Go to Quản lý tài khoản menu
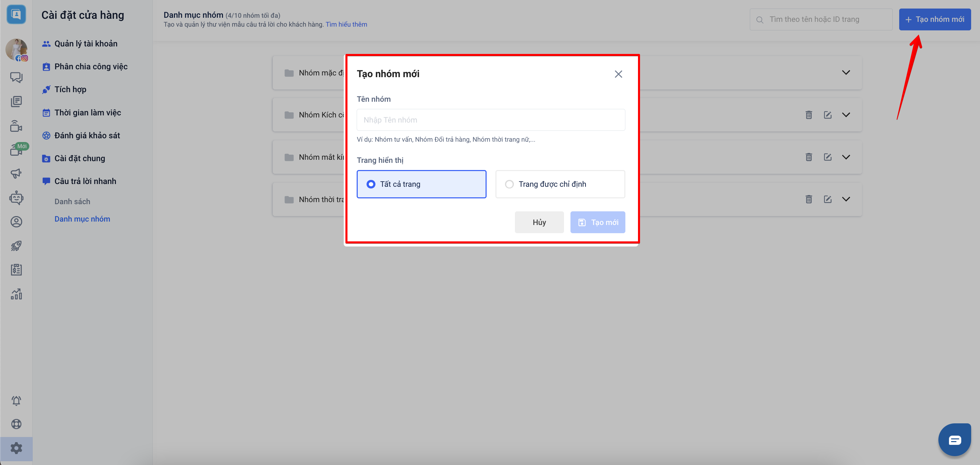The height and width of the screenshot is (465, 980). [x=86, y=43]
